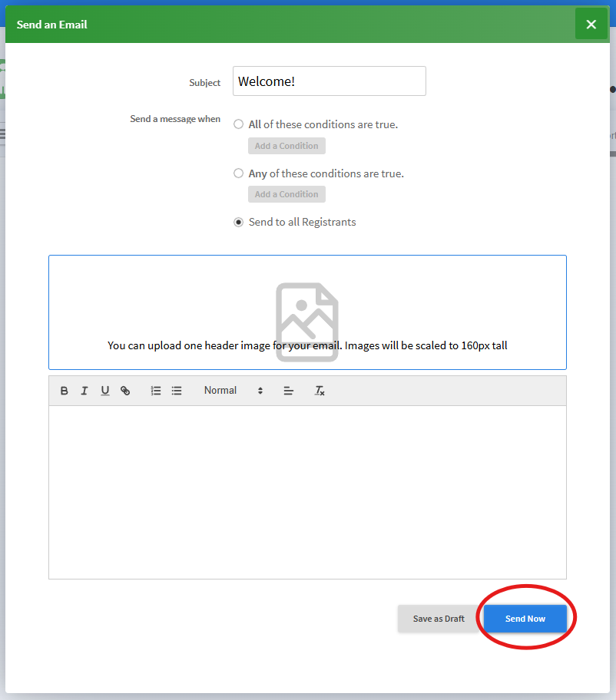Click Add a Condition under All conditions
This screenshot has width=616, height=700.
tap(286, 146)
